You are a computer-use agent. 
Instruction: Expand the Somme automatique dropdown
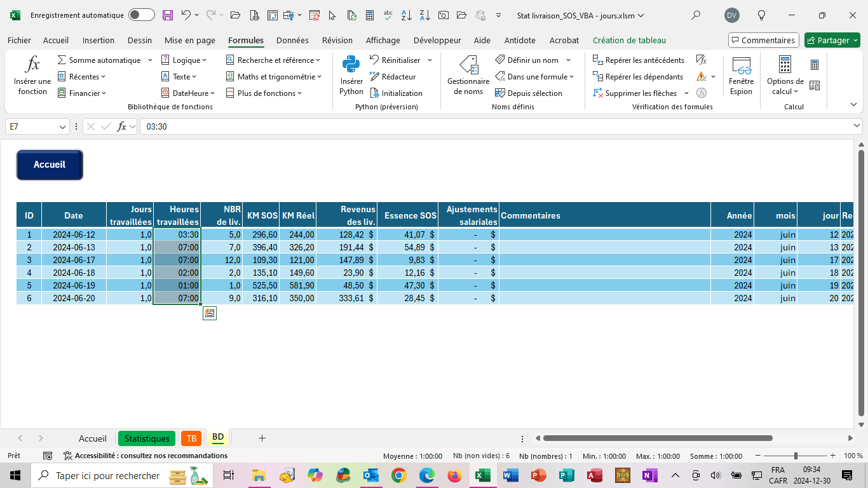(150, 60)
